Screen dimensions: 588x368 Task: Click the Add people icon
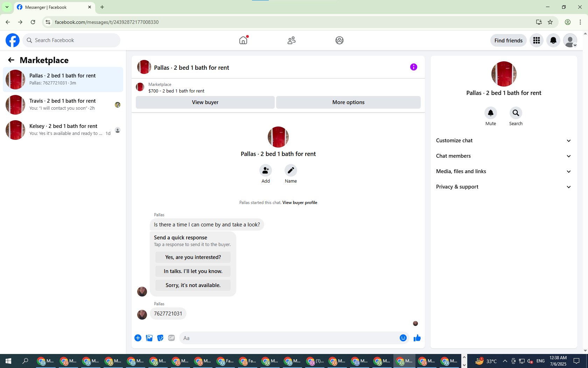[x=266, y=170]
